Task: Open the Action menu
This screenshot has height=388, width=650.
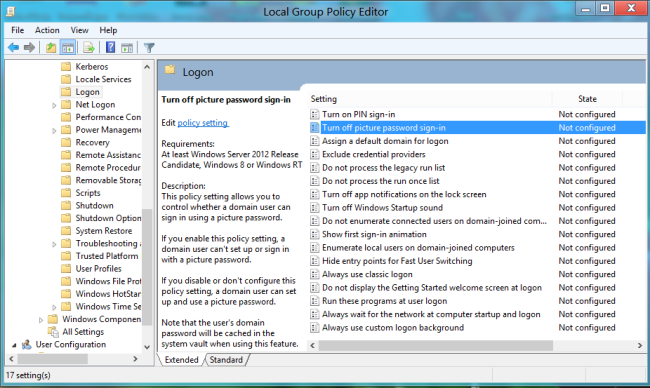Action: [x=47, y=30]
